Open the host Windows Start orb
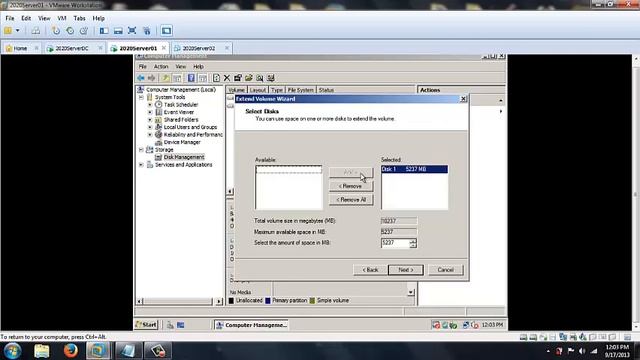This screenshot has width=640, height=360. [12, 351]
